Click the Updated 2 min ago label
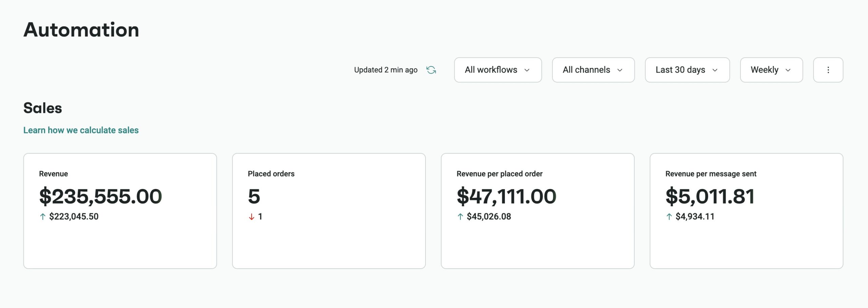 coord(385,70)
